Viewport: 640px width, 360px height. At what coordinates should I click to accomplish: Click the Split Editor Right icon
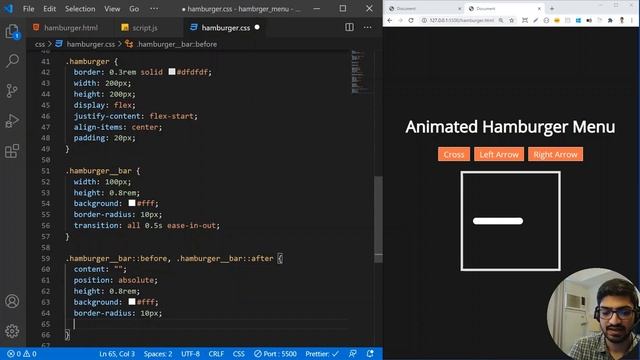click(349, 27)
